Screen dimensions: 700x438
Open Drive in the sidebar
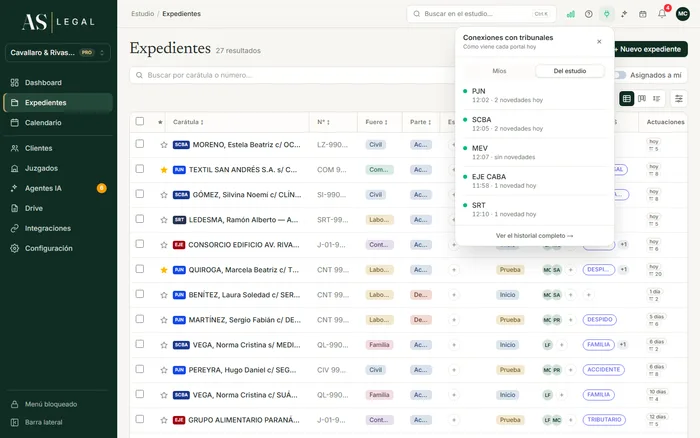[x=58, y=209]
